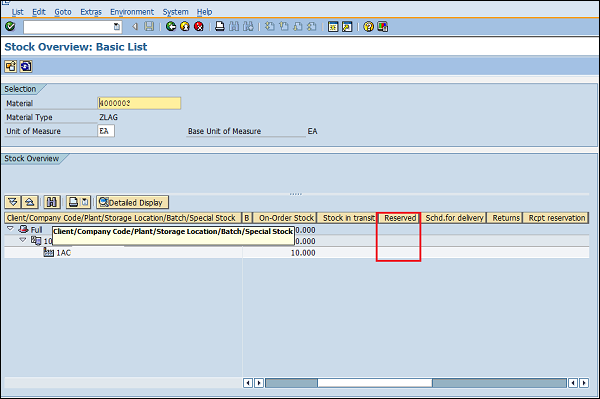Click the left scroll arrow of tree scrollbar
The image size is (600, 399).
coord(248,383)
